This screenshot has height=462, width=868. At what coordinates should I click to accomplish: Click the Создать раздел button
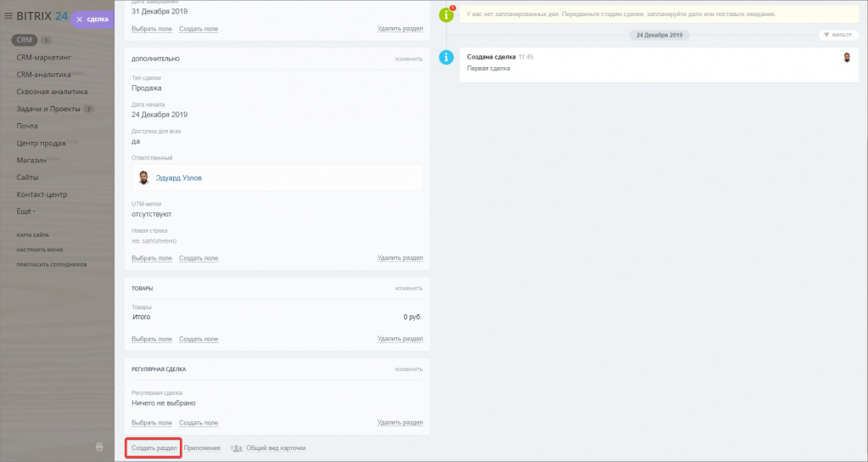coord(154,448)
